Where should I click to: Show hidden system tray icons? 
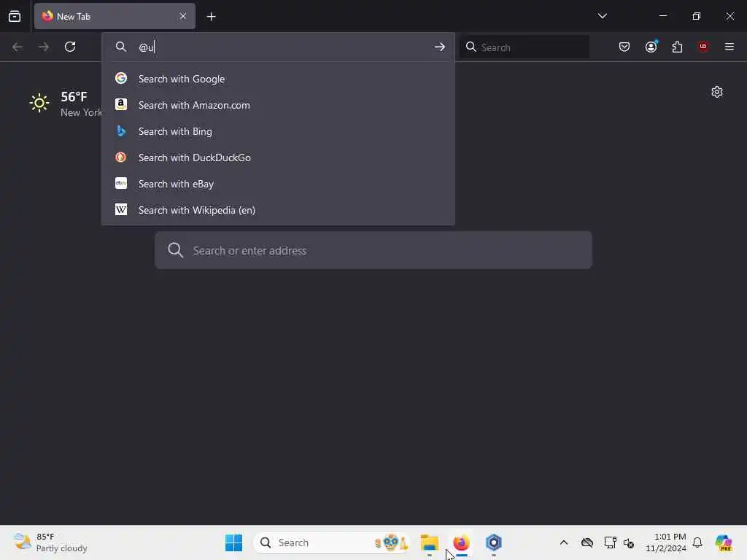[564, 542]
